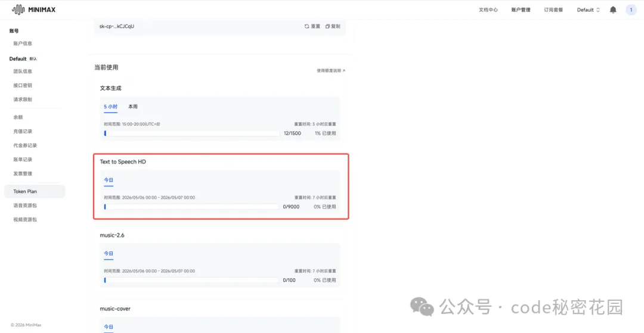Select 请求限制 in sidebar
644x333 pixels.
23,99
